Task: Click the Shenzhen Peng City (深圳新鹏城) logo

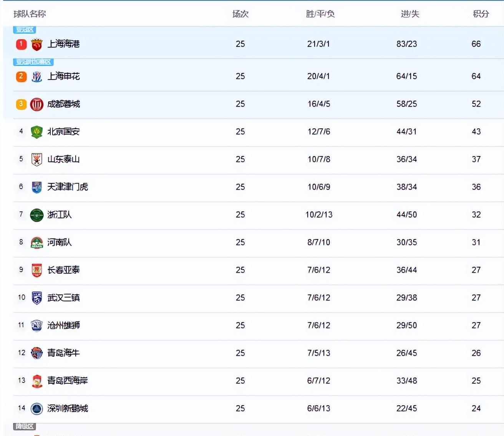Action: coord(36,409)
